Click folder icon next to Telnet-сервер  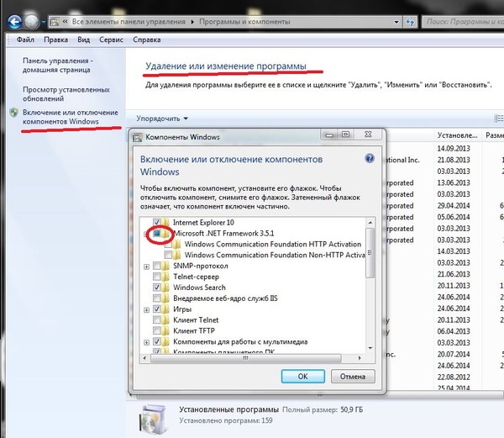coord(165,277)
